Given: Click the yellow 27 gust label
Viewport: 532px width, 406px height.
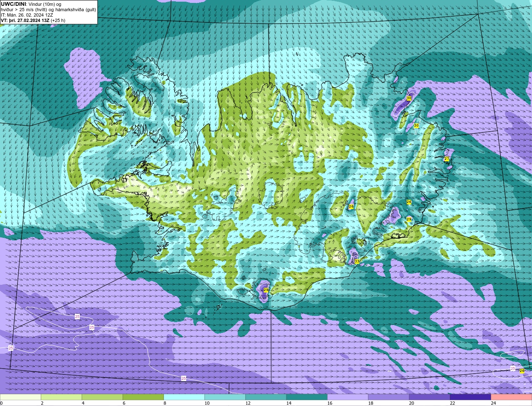Looking at the screenshot, I should pyautogui.click(x=446, y=159).
